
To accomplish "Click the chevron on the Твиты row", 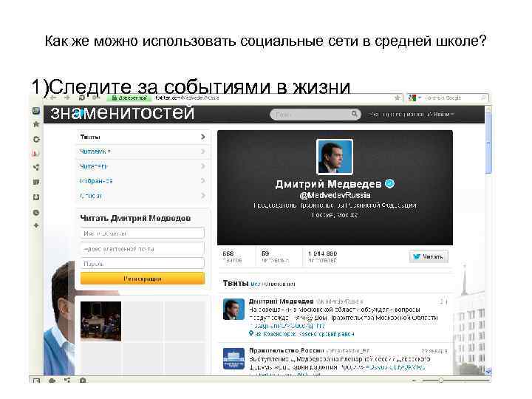I will click(203, 137).
